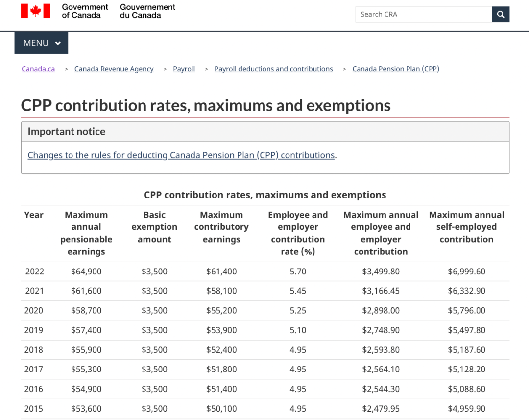Click the $55,200 contributory earnings cell
The height and width of the screenshot is (420, 529).
point(221,310)
